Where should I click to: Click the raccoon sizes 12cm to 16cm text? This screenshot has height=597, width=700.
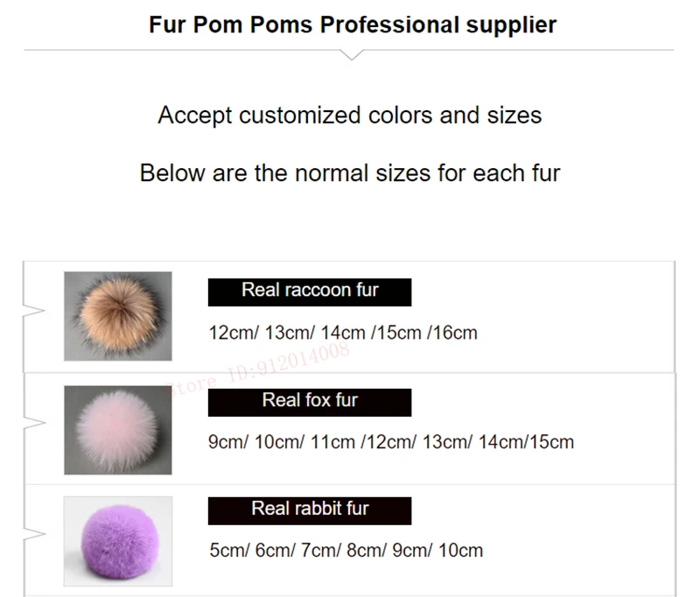[x=343, y=334]
